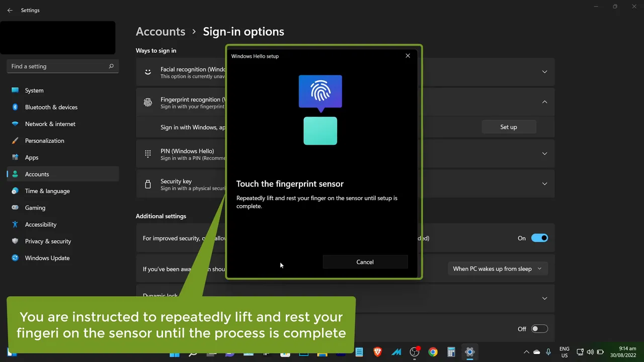Click the Ways to sign in heading
This screenshot has width=644, height=362.
156,51
